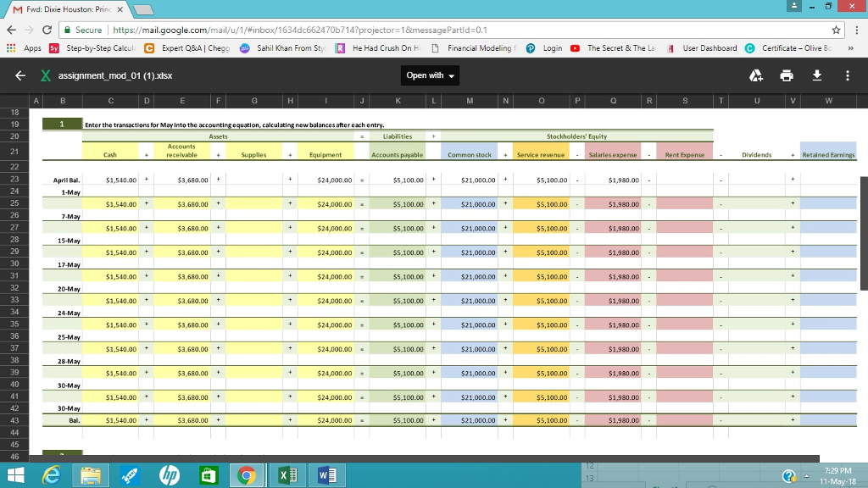Click the April Bal. row label
Image resolution: width=868 pixels, height=488 pixels.
66,180
